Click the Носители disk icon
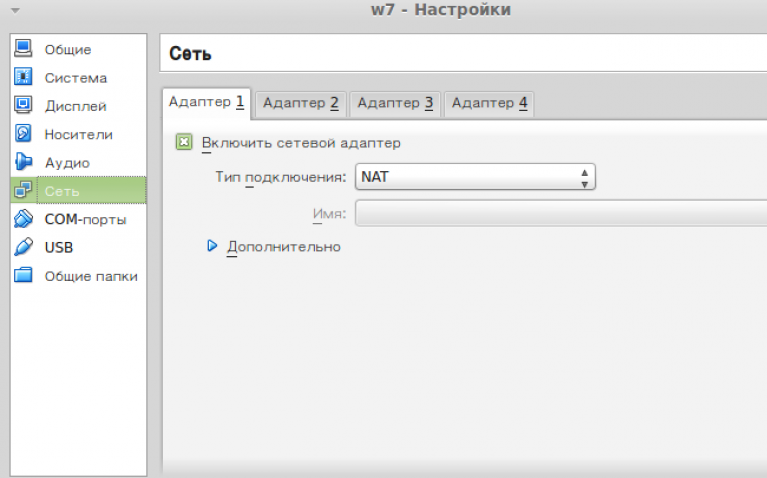 23,133
